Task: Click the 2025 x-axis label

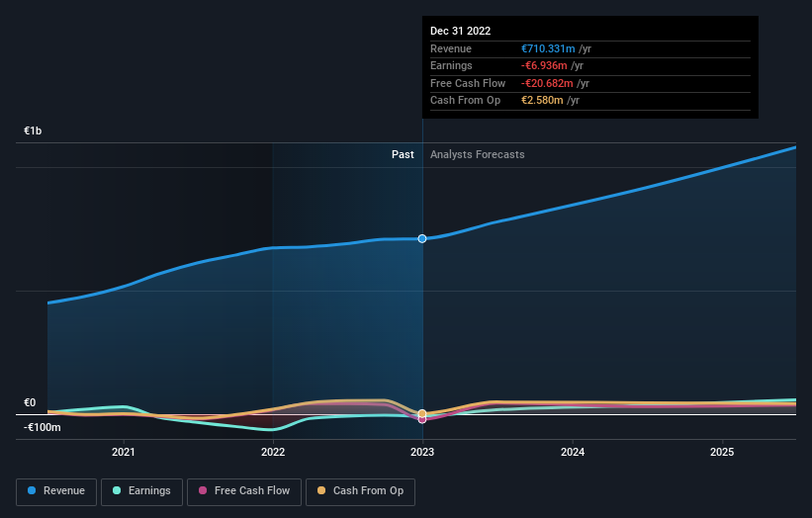Action: click(x=722, y=452)
